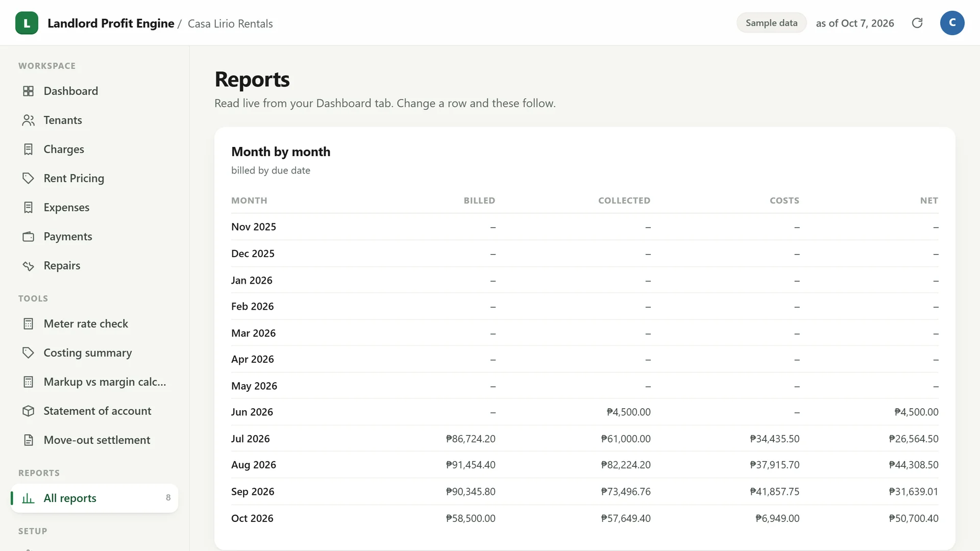Click the Costing summary tag icon
980x551 pixels.
pyautogui.click(x=29, y=353)
